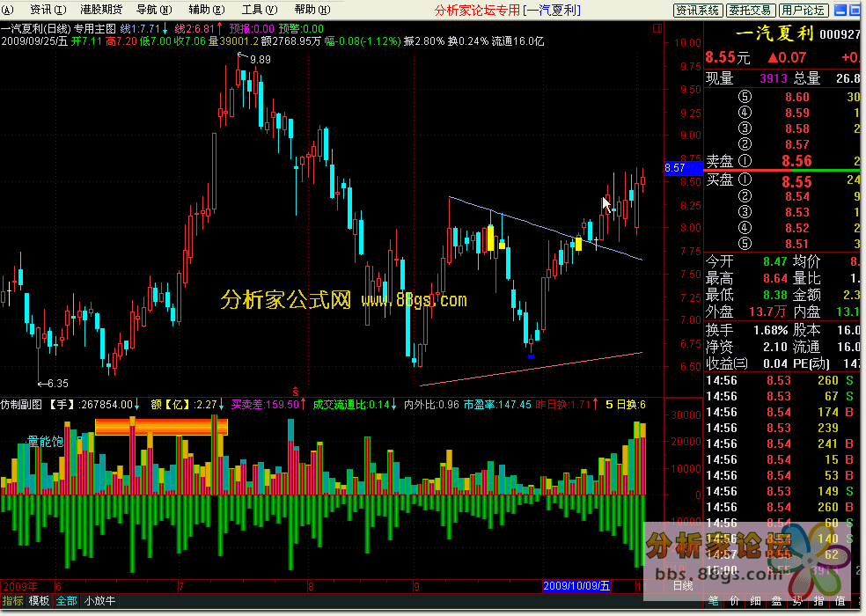The height and width of the screenshot is (616, 866).
Task: Click sell level ⑤ price 8.60
Action: [797, 97]
